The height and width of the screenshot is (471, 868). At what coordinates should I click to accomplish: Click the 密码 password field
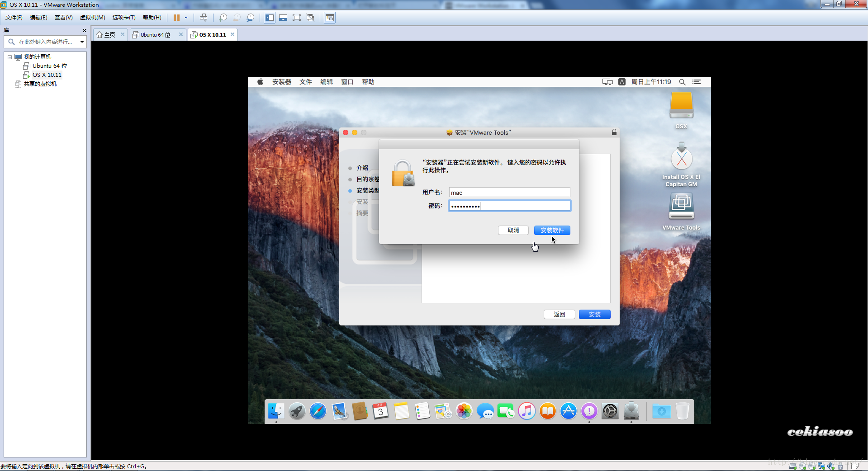[509, 206]
